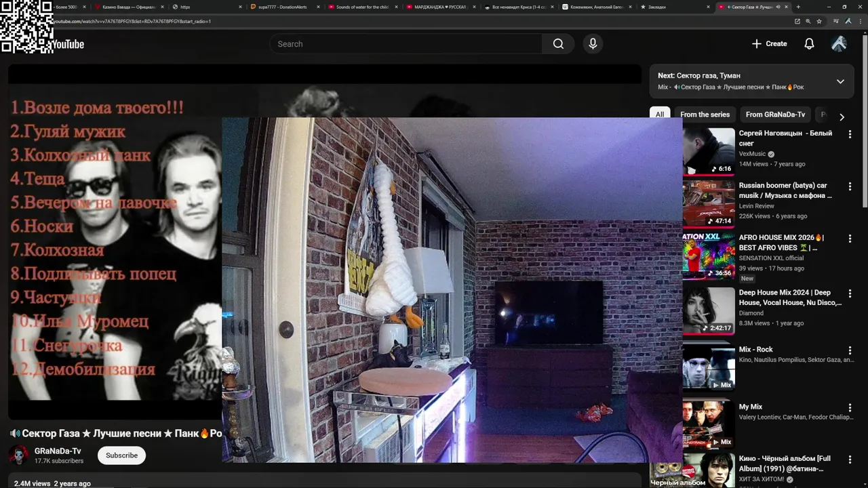This screenshot has height=488, width=868.
Task: Click the zoom magnifier icon in address bar
Action: 808,21
